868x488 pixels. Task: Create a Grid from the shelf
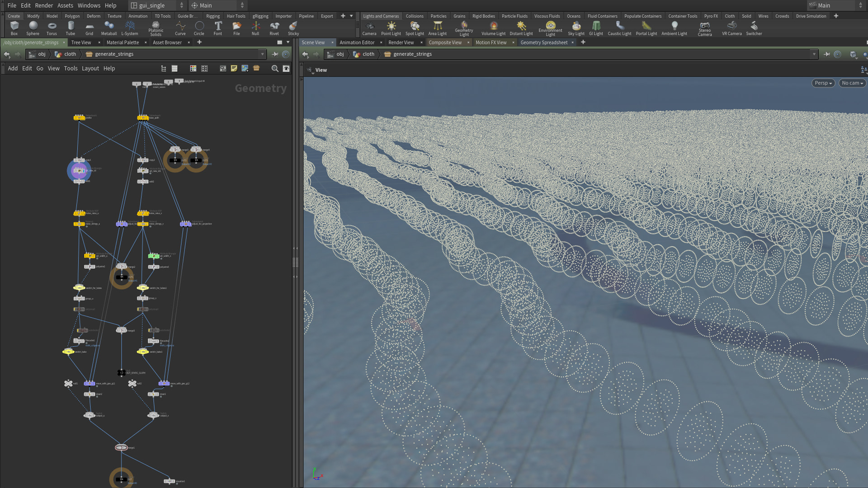(89, 28)
